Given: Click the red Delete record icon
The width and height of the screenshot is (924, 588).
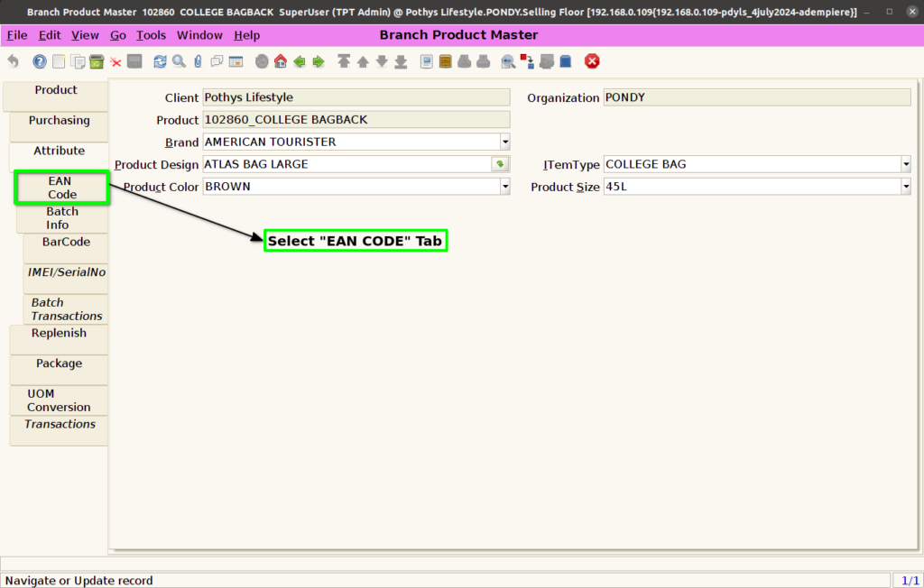Looking at the screenshot, I should click(116, 62).
